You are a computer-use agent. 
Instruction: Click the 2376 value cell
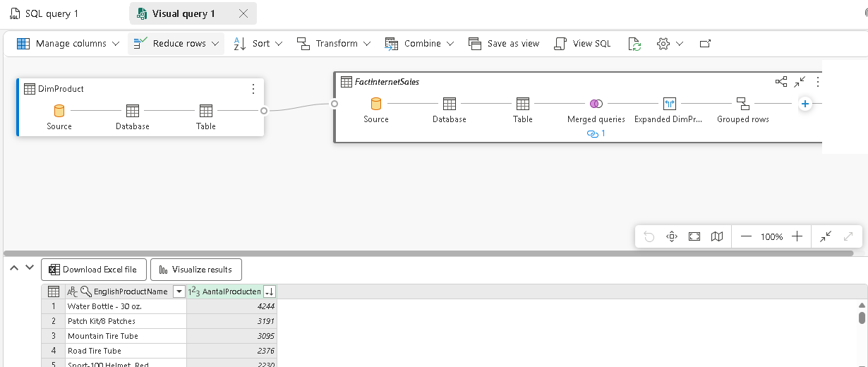tap(231, 351)
